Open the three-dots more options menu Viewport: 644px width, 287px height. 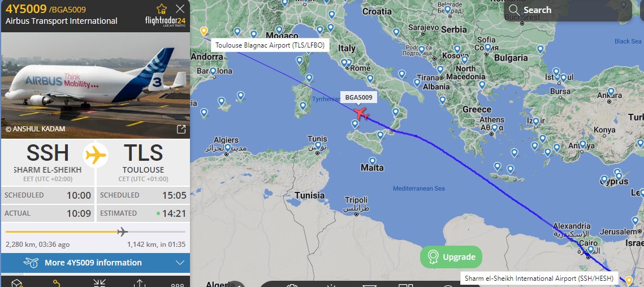[178, 284]
